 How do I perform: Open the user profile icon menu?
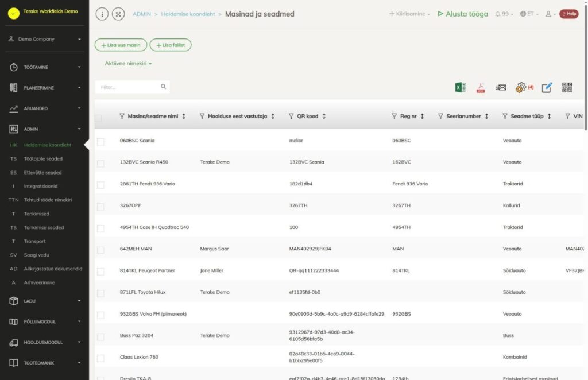coord(550,14)
